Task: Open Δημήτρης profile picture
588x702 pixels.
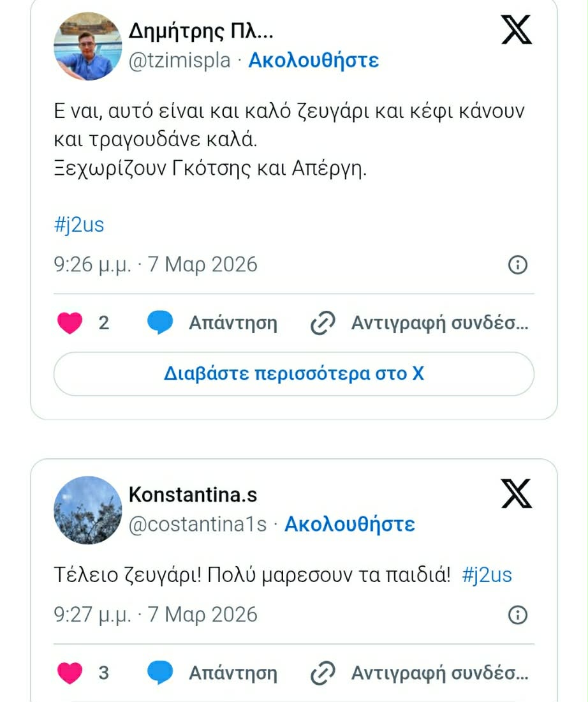Action: [87, 46]
